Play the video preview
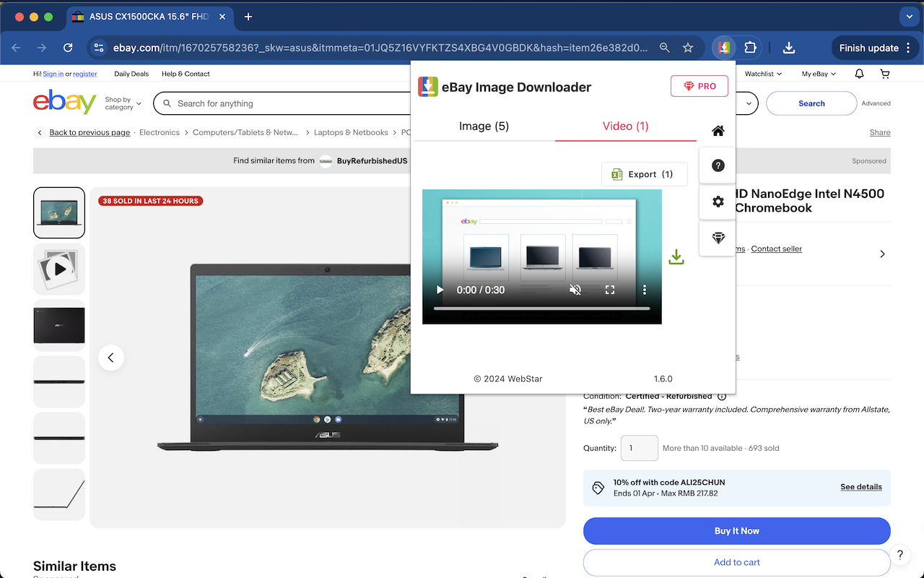Image resolution: width=924 pixels, height=578 pixels. [x=440, y=290]
